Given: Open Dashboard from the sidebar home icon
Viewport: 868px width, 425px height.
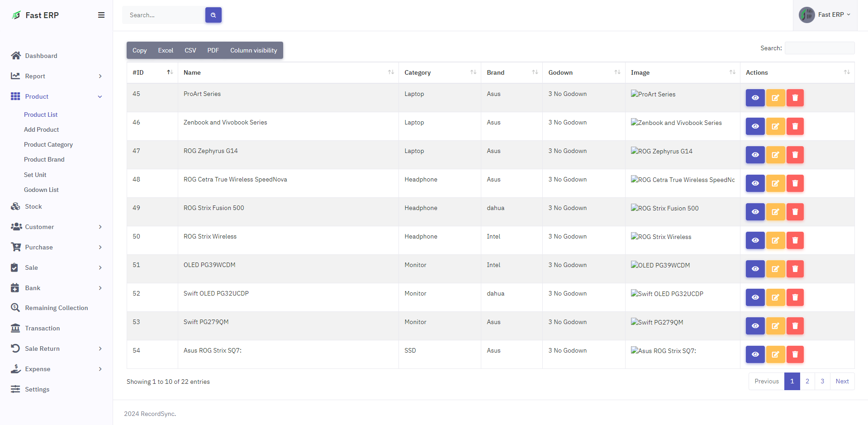Looking at the screenshot, I should (16, 56).
